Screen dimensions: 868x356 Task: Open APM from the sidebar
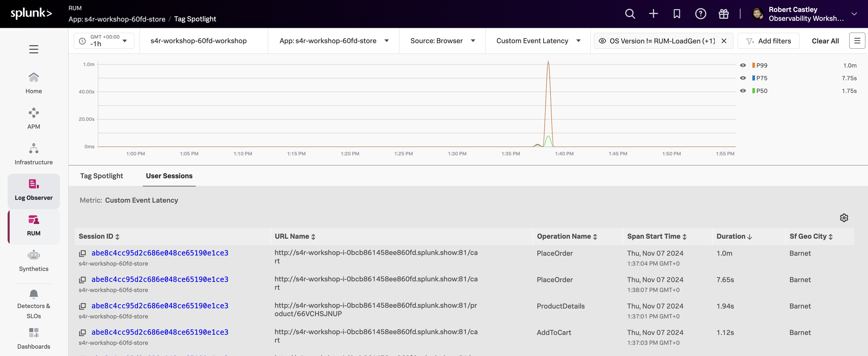click(34, 119)
